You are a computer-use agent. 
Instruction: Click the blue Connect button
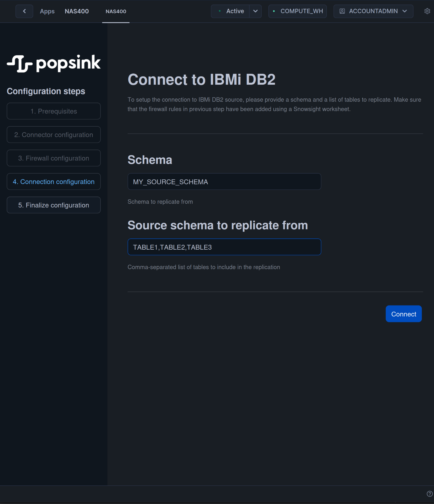(403, 314)
